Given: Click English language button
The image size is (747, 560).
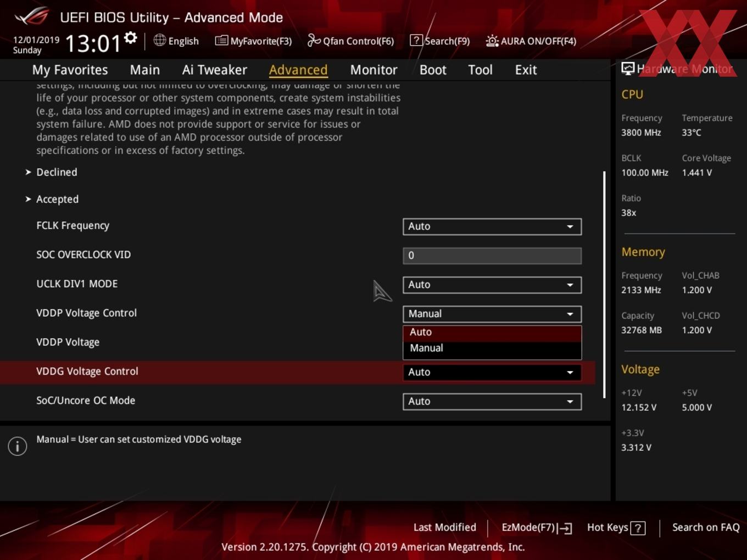Looking at the screenshot, I should point(176,41).
